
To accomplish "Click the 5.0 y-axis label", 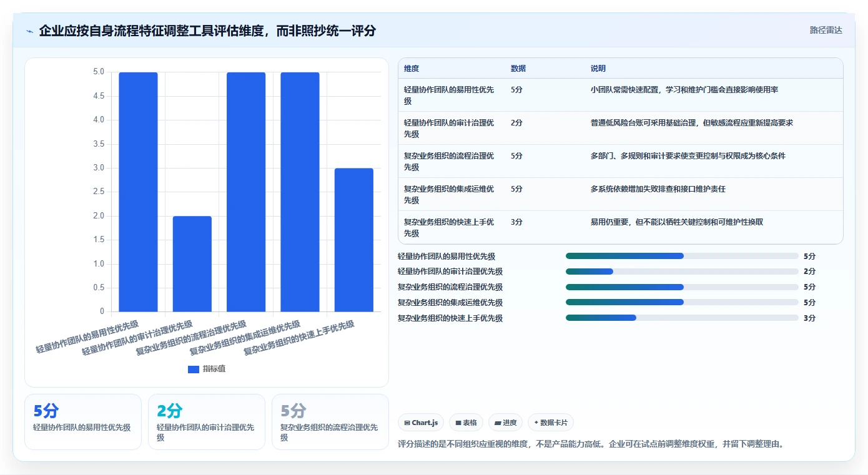I will (99, 72).
